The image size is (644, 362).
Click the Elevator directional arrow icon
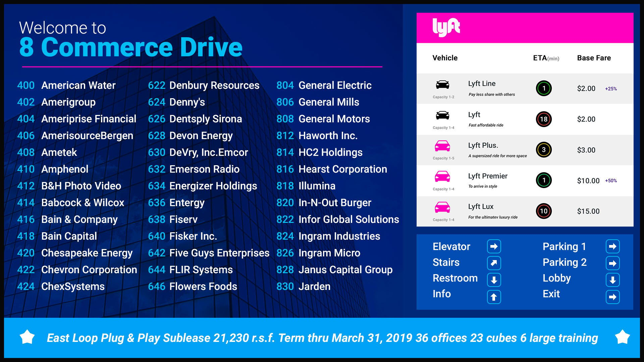[494, 246]
